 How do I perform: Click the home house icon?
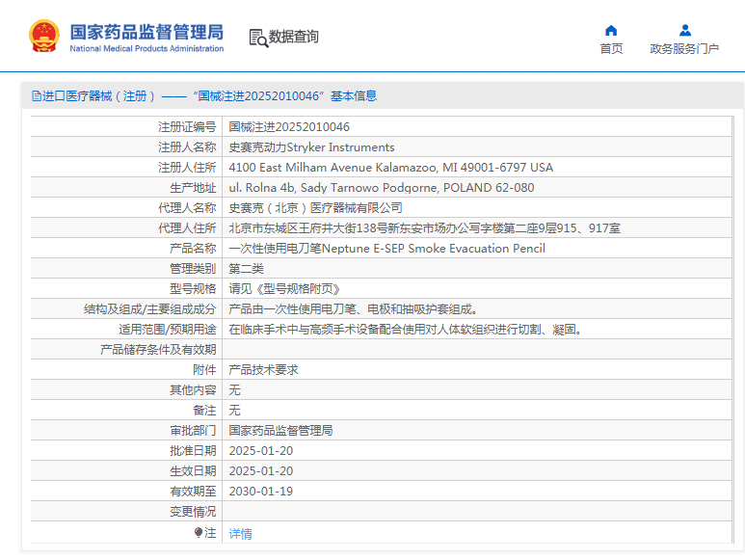611,31
